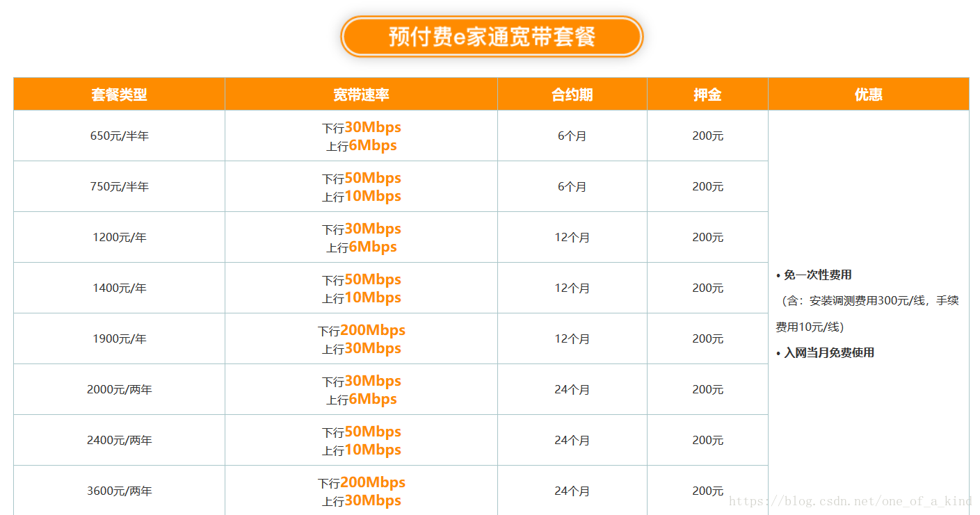
Task: Click the 押金 column header
Action: [x=707, y=94]
